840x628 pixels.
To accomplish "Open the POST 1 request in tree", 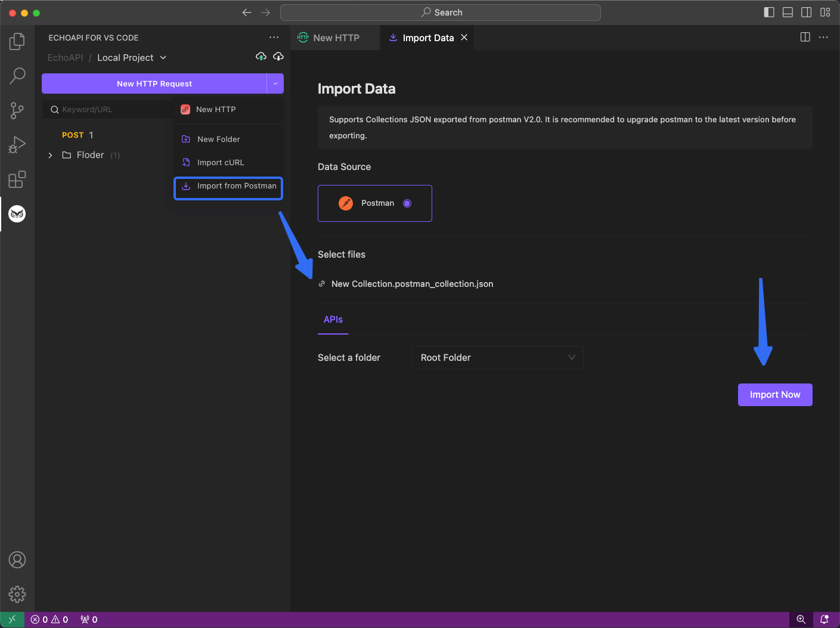I will tap(78, 135).
